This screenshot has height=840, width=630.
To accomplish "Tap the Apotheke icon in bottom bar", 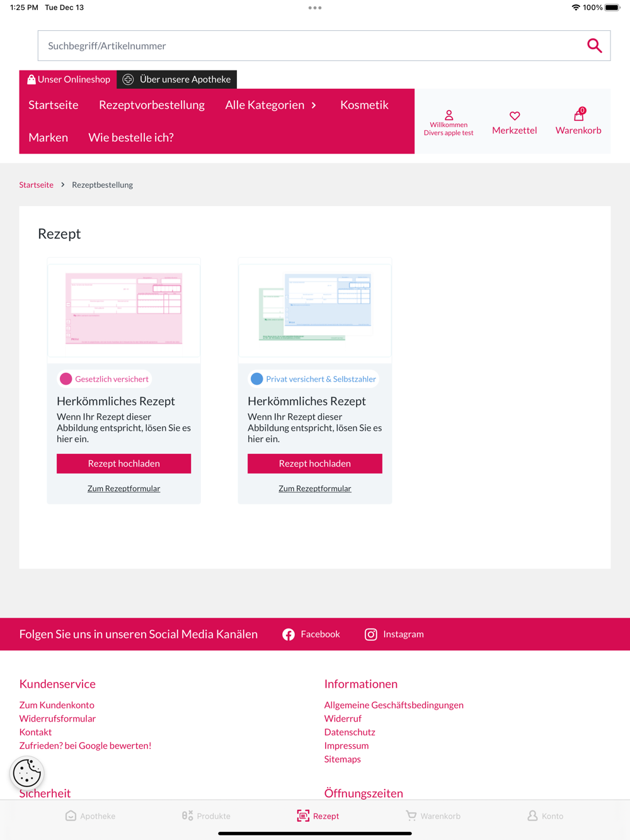I will pyautogui.click(x=71, y=815).
